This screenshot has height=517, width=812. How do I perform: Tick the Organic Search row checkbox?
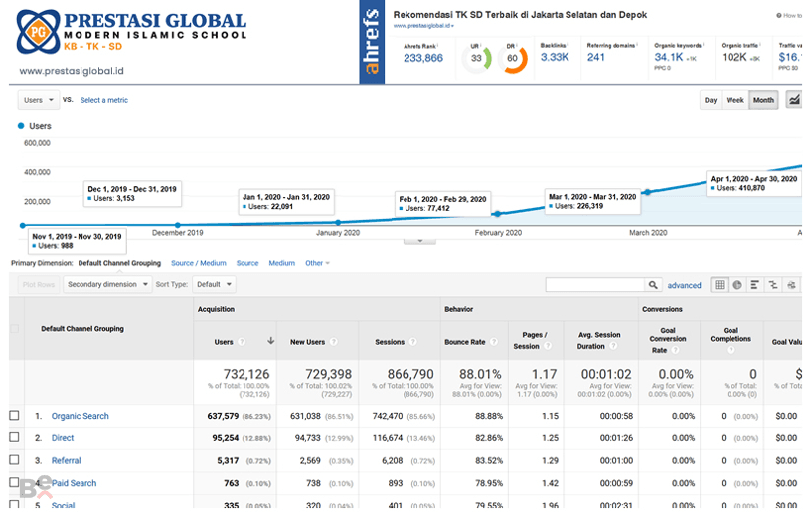(x=15, y=415)
